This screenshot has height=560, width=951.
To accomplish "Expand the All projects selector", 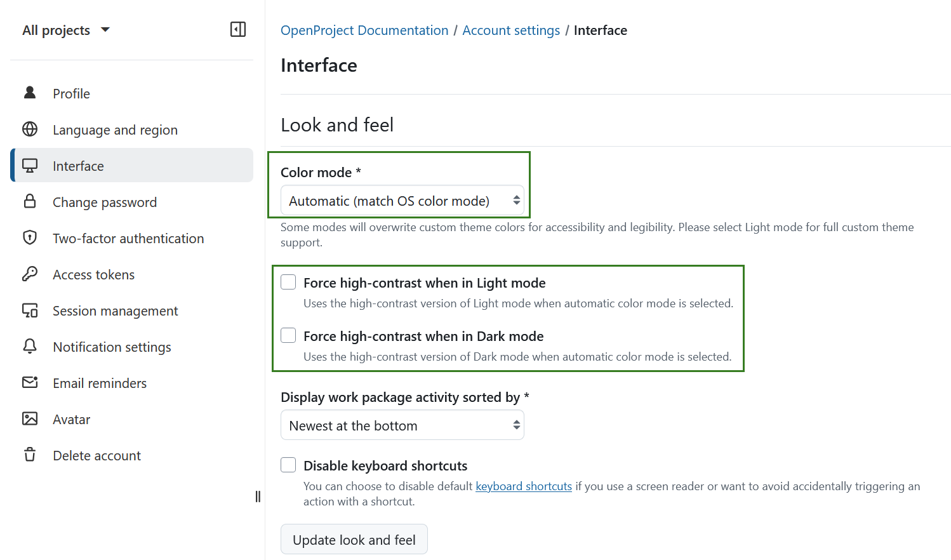I will (x=66, y=30).
